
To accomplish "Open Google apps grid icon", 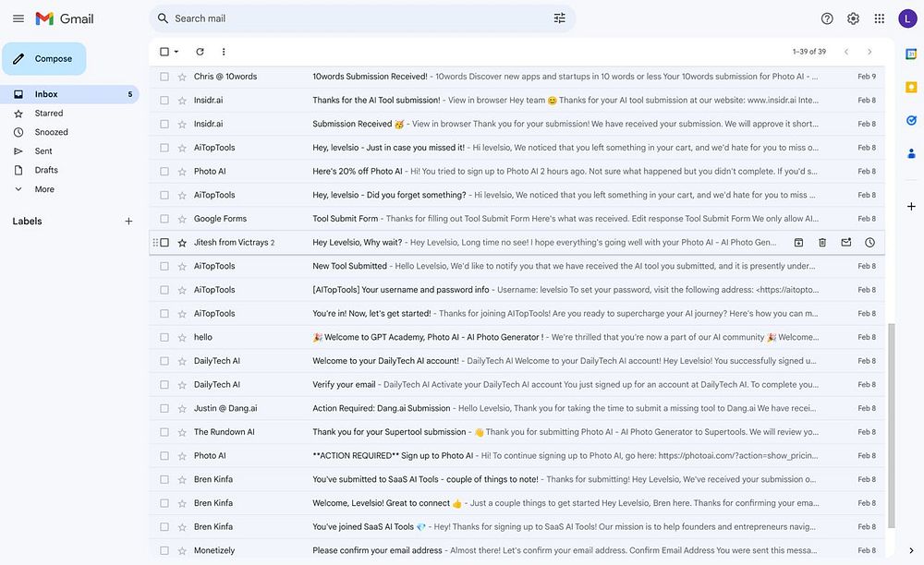I will tap(880, 18).
